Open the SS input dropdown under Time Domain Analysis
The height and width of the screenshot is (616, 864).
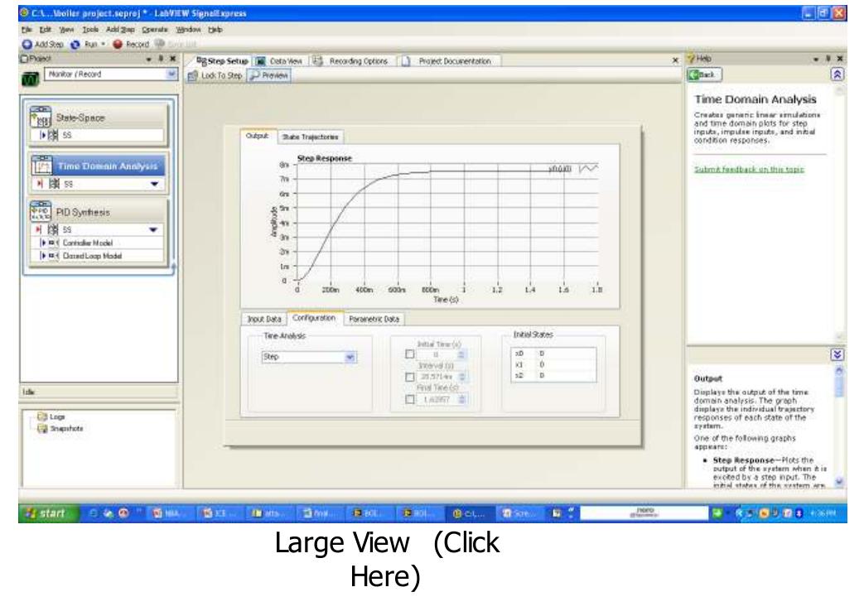pos(154,184)
